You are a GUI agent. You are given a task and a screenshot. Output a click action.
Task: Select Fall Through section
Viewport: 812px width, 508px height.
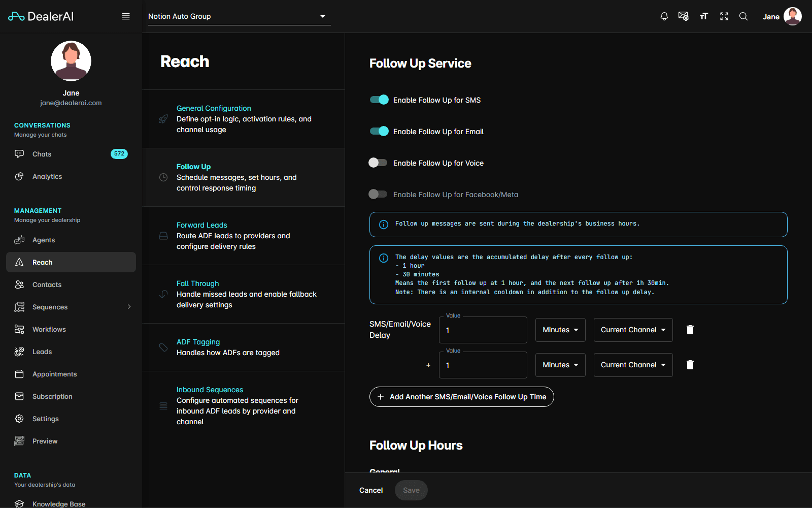tap(244, 294)
